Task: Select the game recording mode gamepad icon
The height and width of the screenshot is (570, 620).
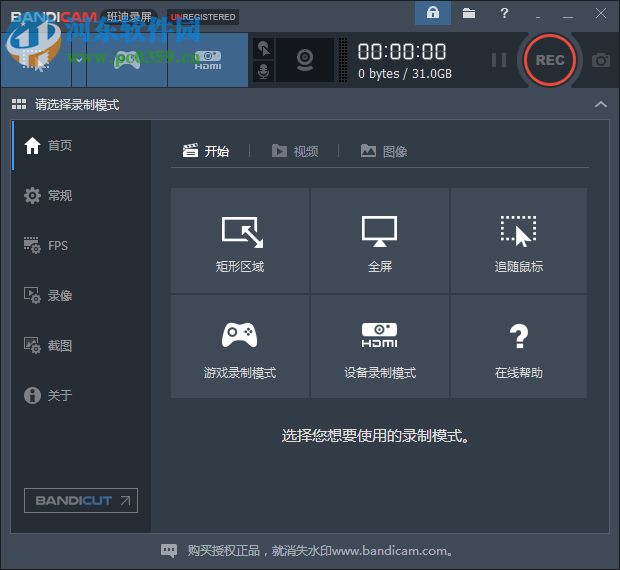Action: [x=127, y=60]
